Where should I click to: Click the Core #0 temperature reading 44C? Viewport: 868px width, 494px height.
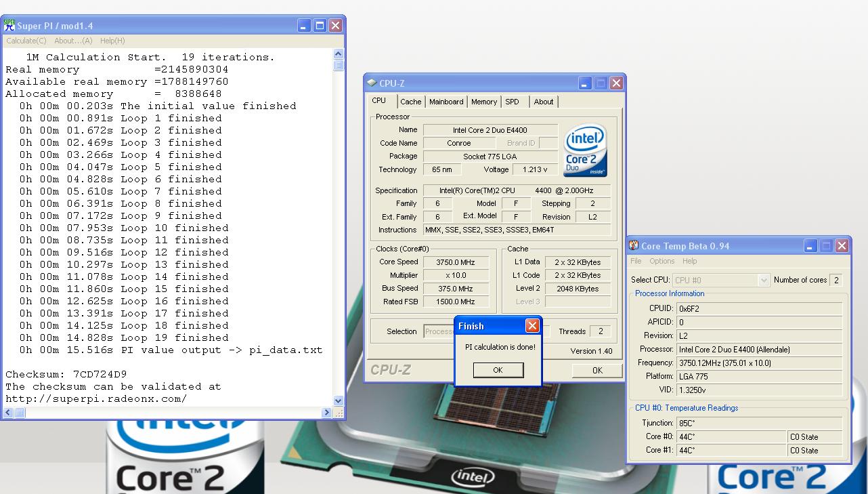732,436
